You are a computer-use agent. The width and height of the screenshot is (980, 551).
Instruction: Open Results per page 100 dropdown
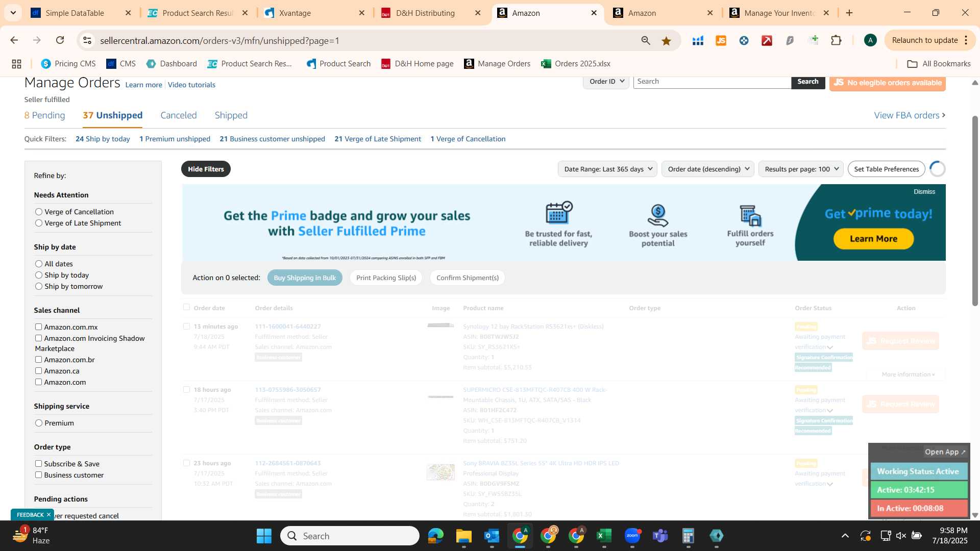click(x=801, y=169)
